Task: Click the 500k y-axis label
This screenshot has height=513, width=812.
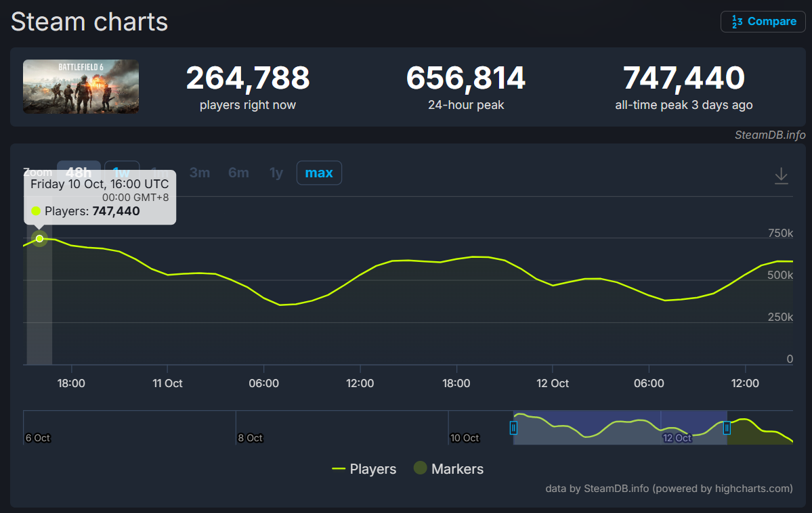Action: [780, 275]
